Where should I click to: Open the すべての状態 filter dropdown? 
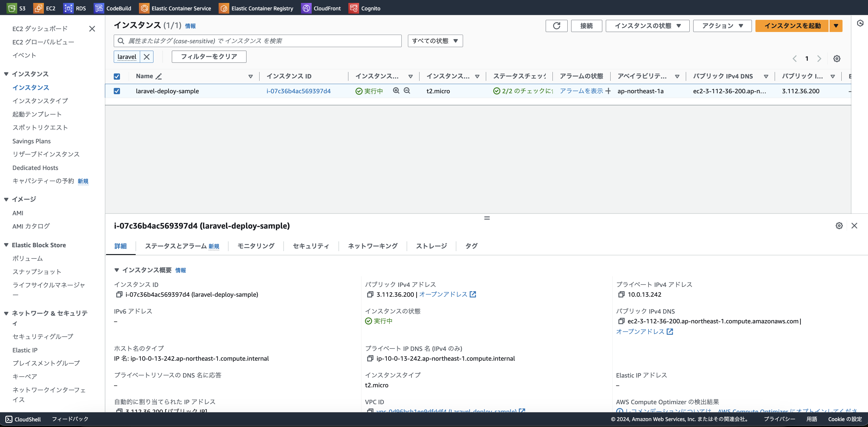pos(435,41)
